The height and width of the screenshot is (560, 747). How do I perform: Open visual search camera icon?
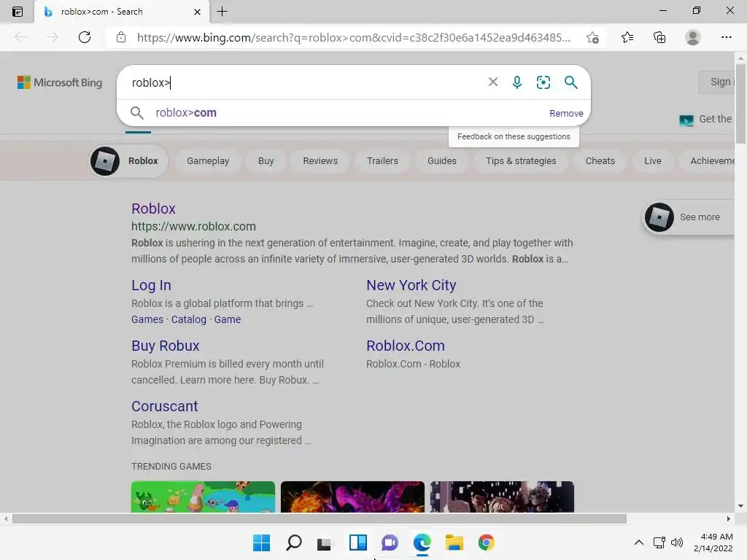(543, 82)
